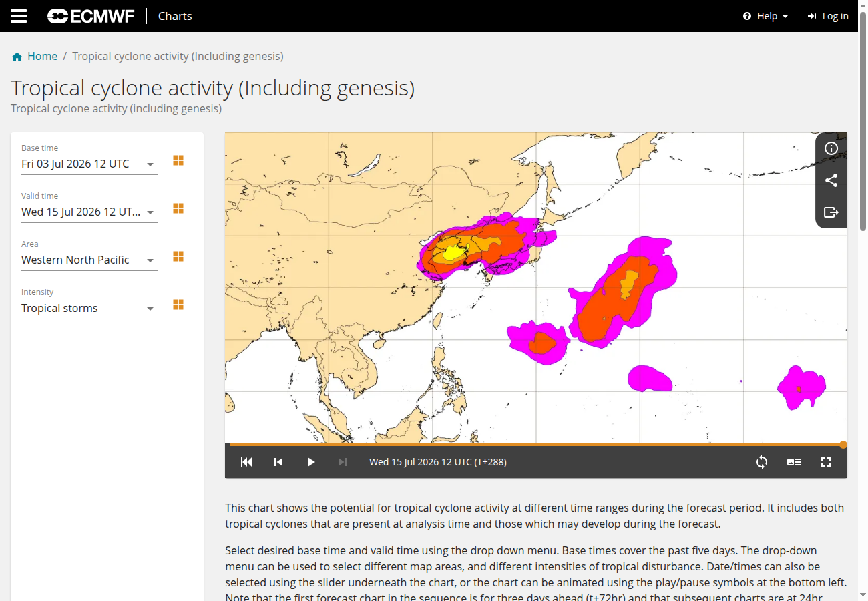The width and height of the screenshot is (868, 601).
Task: Click the Log in link
Action: pos(828,16)
